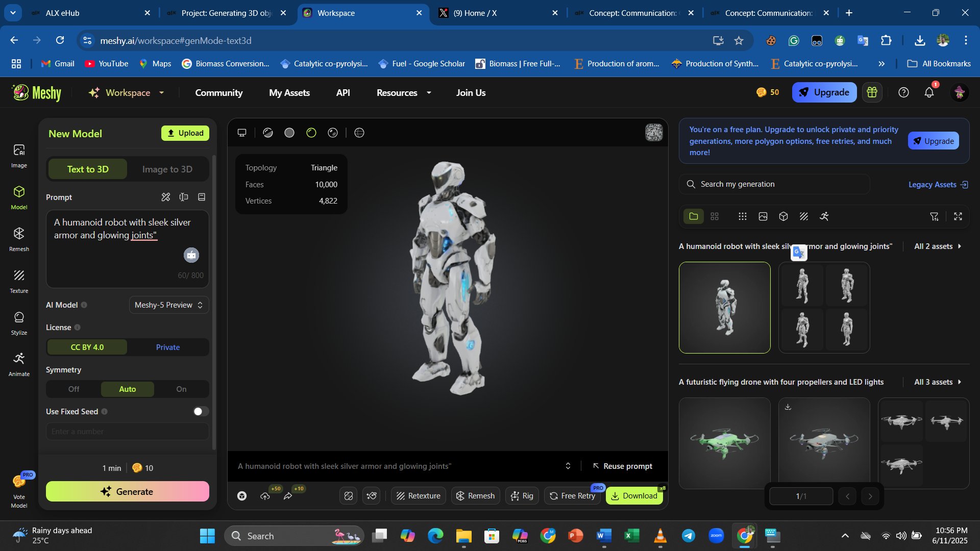Open the Texture tool in sidebar

(19, 281)
